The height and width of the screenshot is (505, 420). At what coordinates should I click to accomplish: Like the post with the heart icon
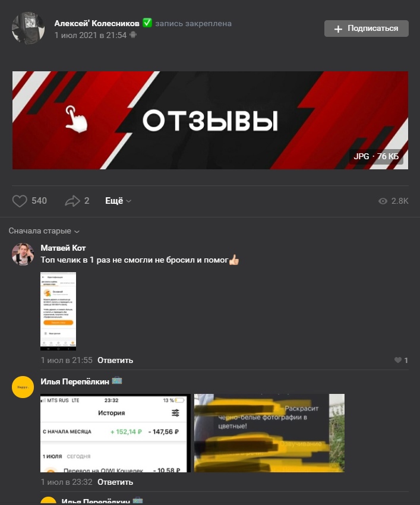(20, 201)
